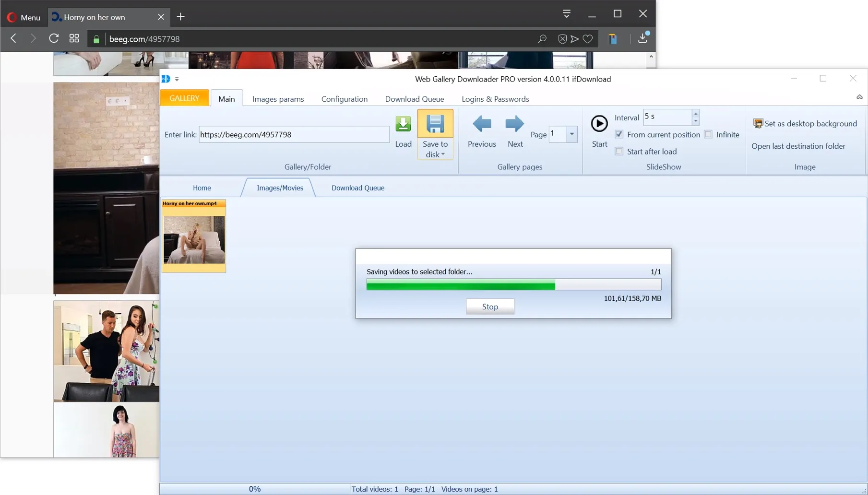The image size is (868, 495).
Task: Close the Opera browser tab
Action: pos(161,17)
